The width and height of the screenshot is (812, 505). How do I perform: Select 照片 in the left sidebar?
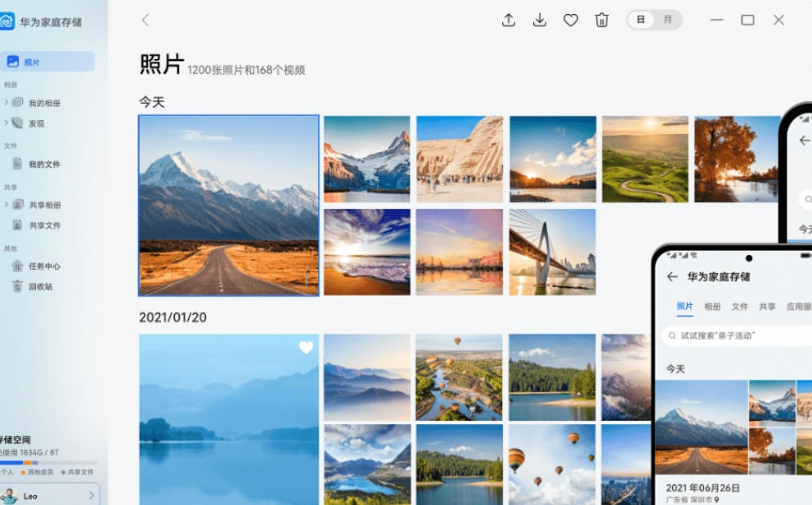pos(47,62)
